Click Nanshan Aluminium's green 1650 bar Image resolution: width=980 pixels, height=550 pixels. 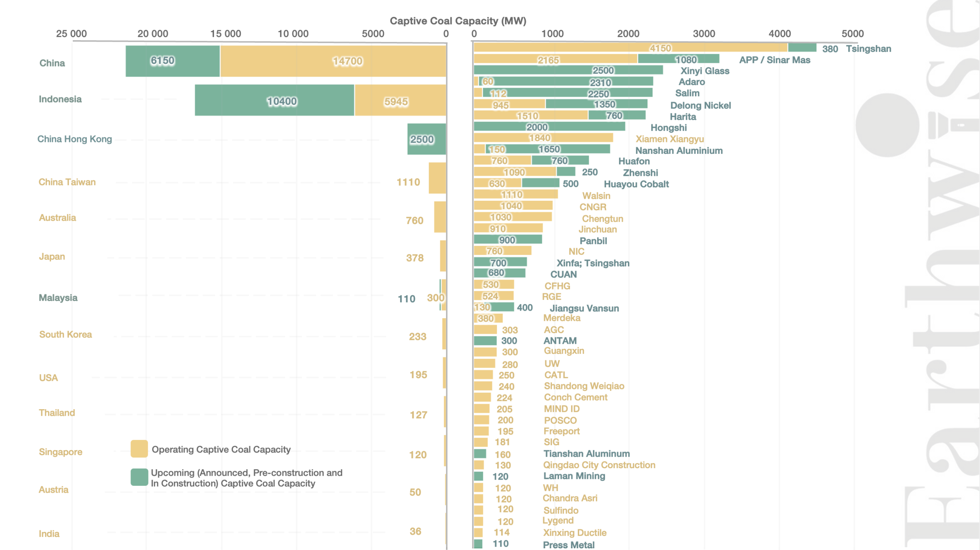tap(548, 149)
